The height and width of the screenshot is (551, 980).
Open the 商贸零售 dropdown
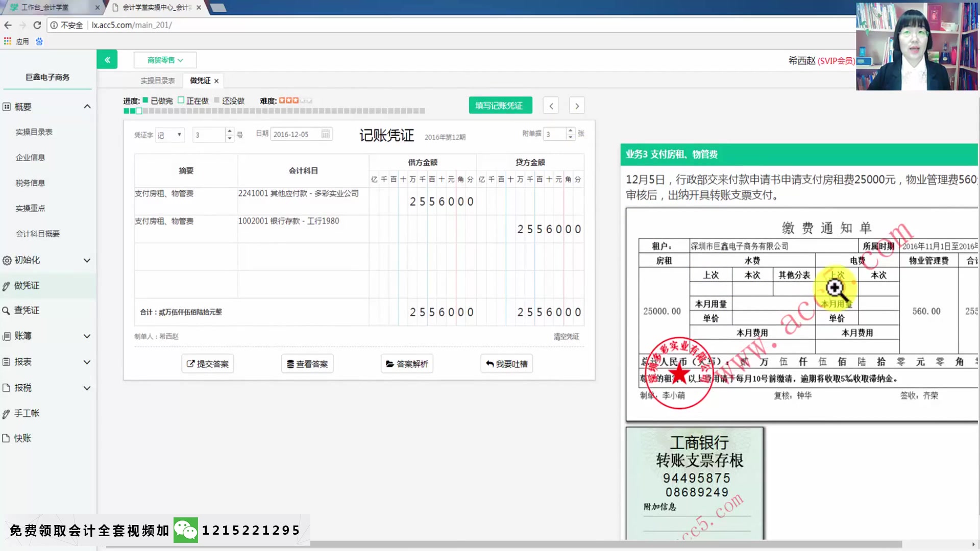164,60
